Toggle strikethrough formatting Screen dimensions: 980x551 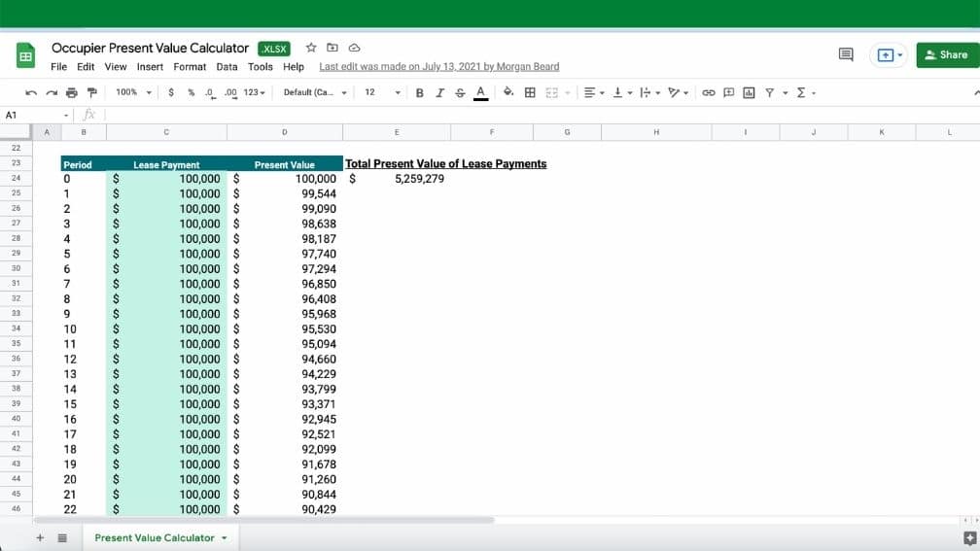coord(460,93)
